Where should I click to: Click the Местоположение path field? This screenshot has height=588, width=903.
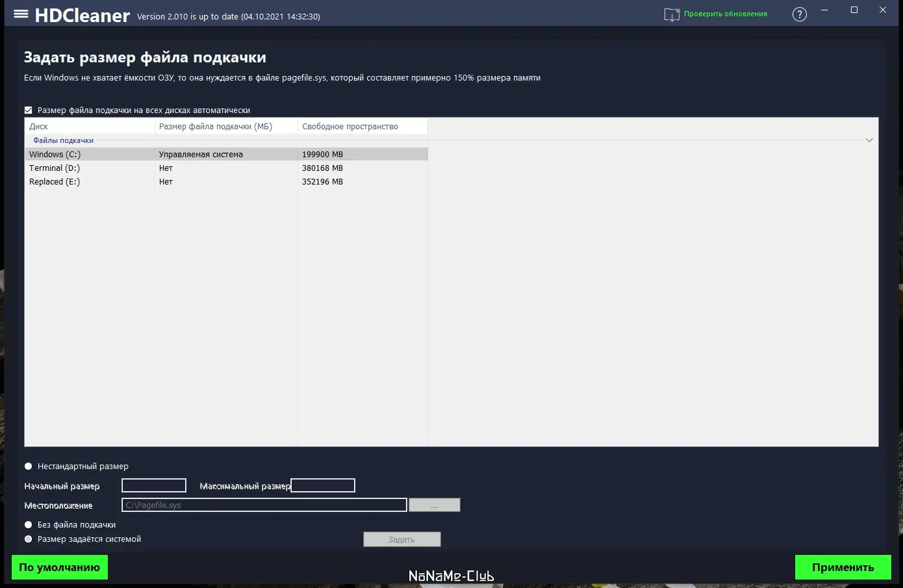[264, 505]
